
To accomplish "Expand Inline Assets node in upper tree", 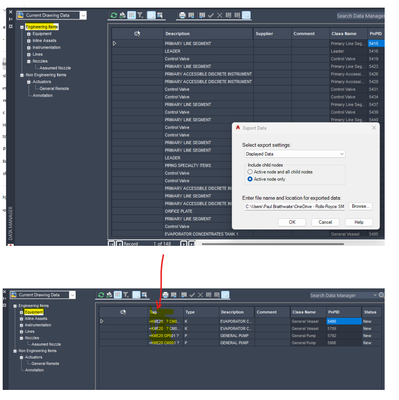I will point(29,41).
